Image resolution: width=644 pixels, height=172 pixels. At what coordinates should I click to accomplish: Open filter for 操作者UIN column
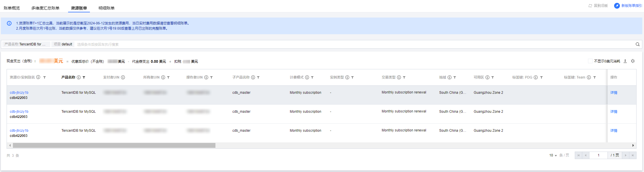point(211,77)
